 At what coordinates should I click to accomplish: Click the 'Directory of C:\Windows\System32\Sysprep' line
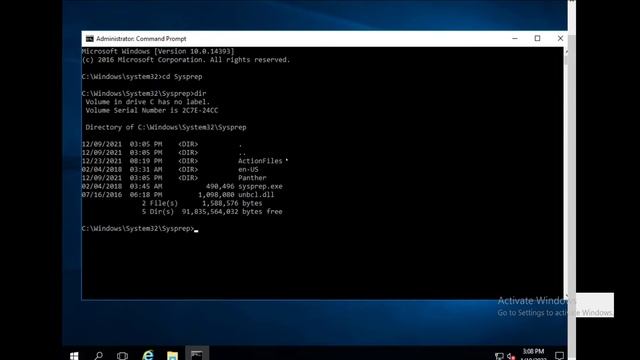click(x=166, y=127)
